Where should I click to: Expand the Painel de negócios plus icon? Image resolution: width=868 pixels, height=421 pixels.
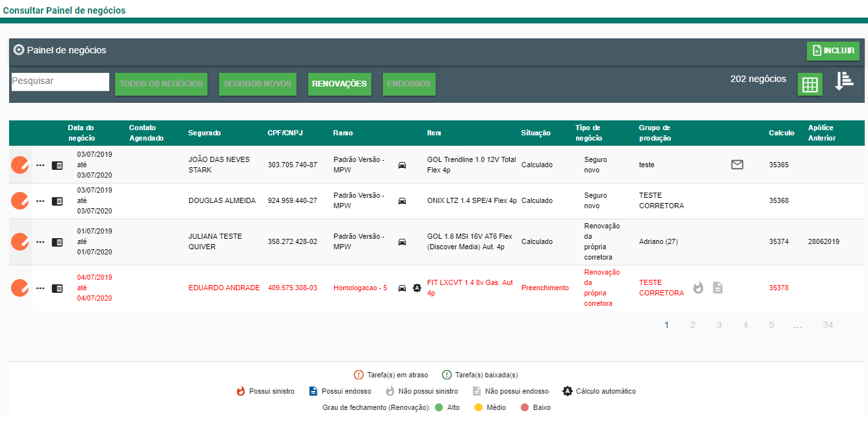tap(19, 50)
